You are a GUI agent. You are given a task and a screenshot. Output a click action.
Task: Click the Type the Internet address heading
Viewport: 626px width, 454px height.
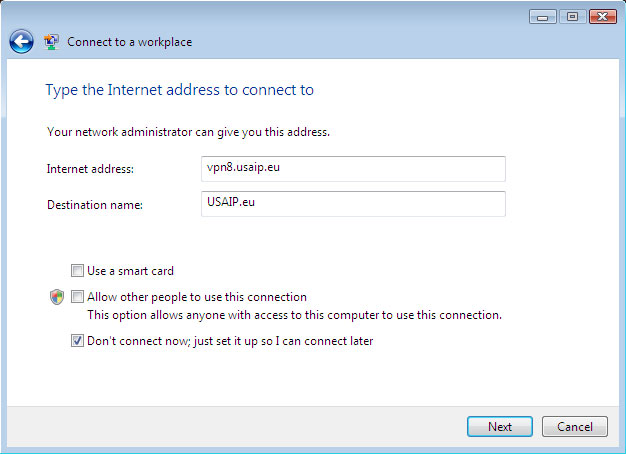(x=180, y=90)
